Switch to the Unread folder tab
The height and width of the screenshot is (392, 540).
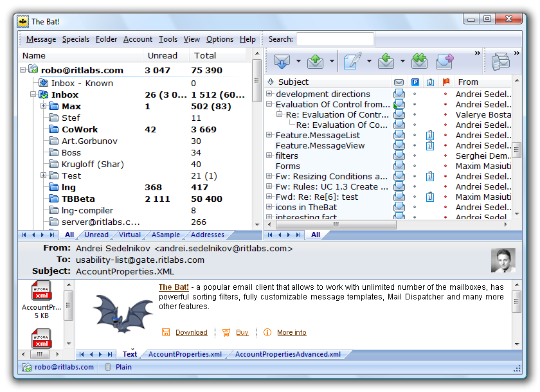(96, 235)
